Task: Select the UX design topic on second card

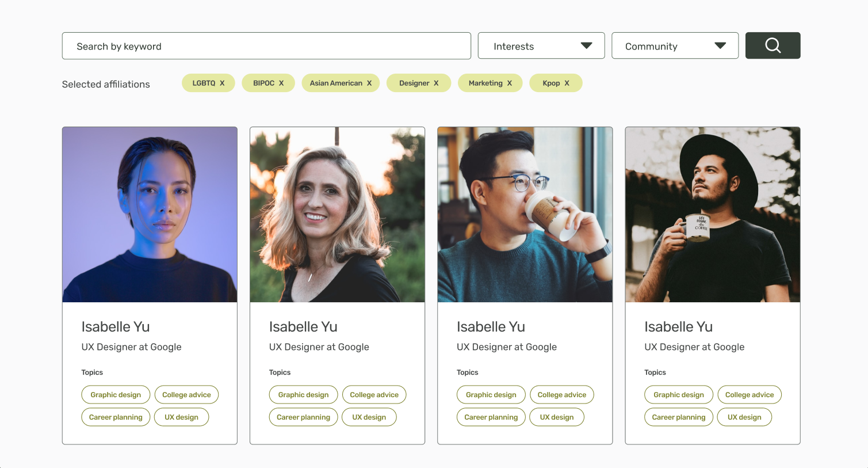Action: (x=369, y=417)
